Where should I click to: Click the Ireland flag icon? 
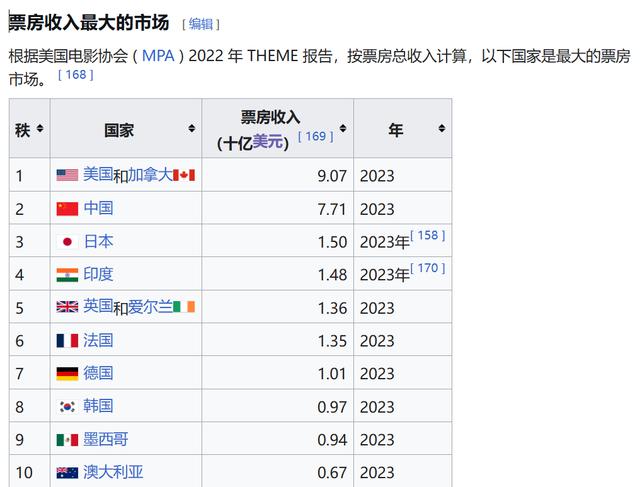coord(184,307)
